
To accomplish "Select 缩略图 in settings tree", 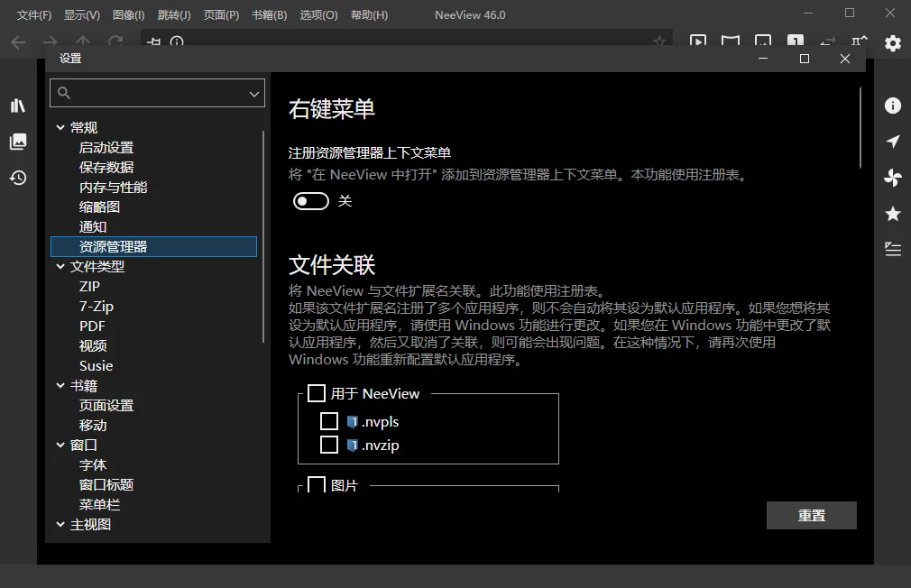I will pyautogui.click(x=99, y=207).
